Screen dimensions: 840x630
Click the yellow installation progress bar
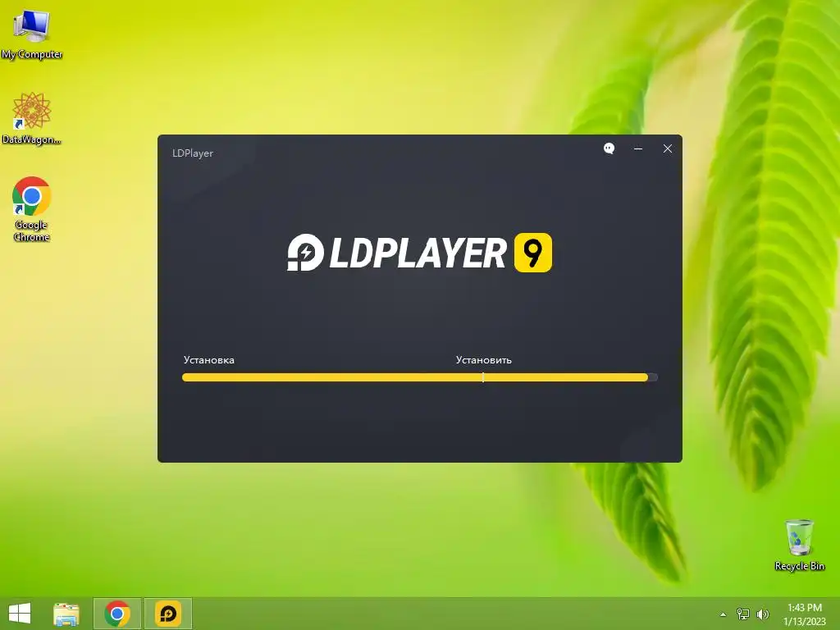420,377
